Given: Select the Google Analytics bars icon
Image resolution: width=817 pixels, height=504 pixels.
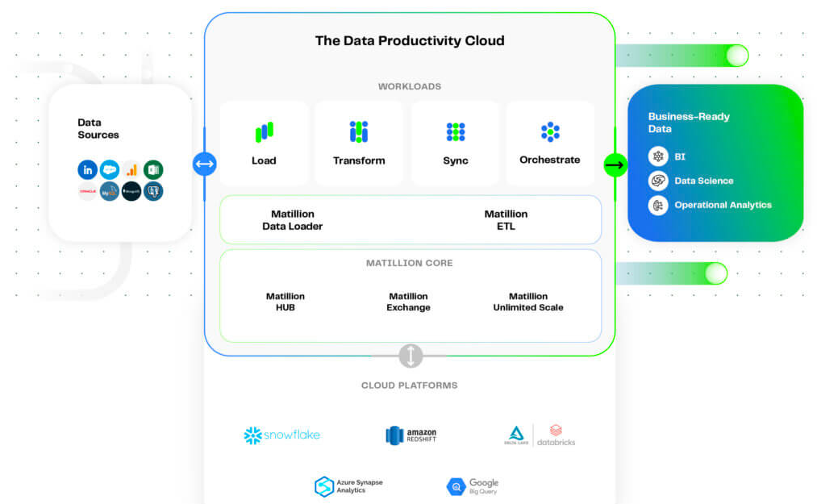Looking at the screenshot, I should pos(131,169).
